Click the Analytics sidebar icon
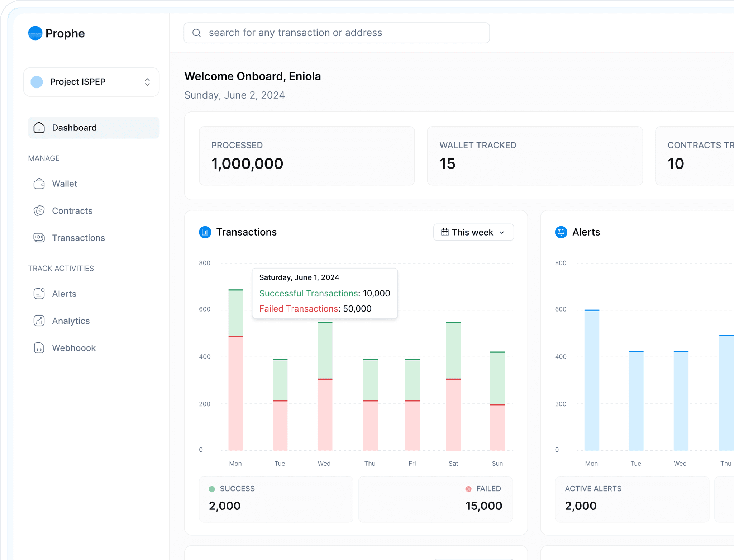 pos(39,321)
